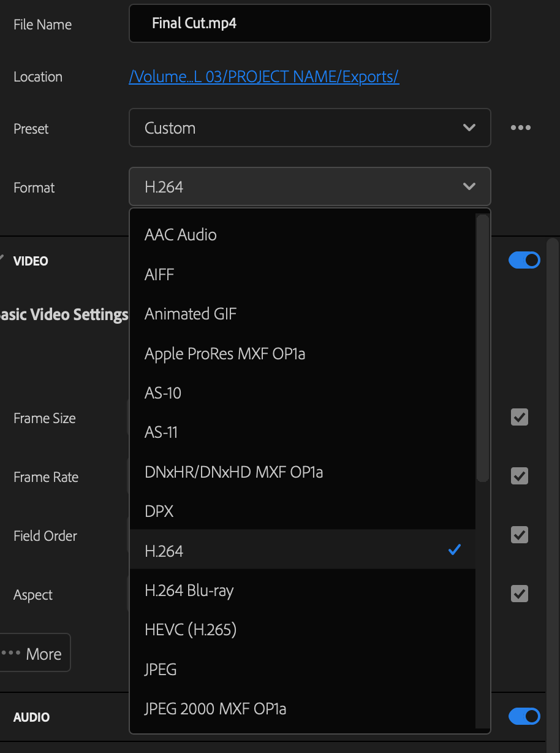Open the Preset dropdown showing Custom
This screenshot has height=753, width=560.
tap(309, 128)
